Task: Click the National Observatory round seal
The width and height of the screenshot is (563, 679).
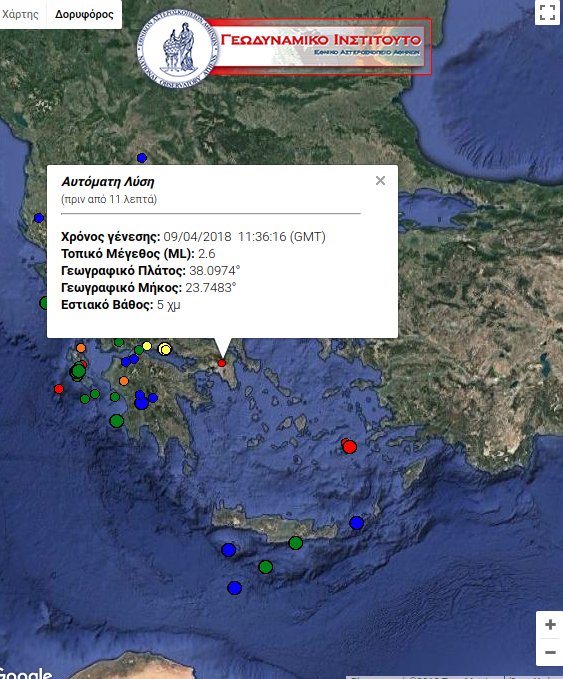Action: pyautogui.click(x=178, y=48)
